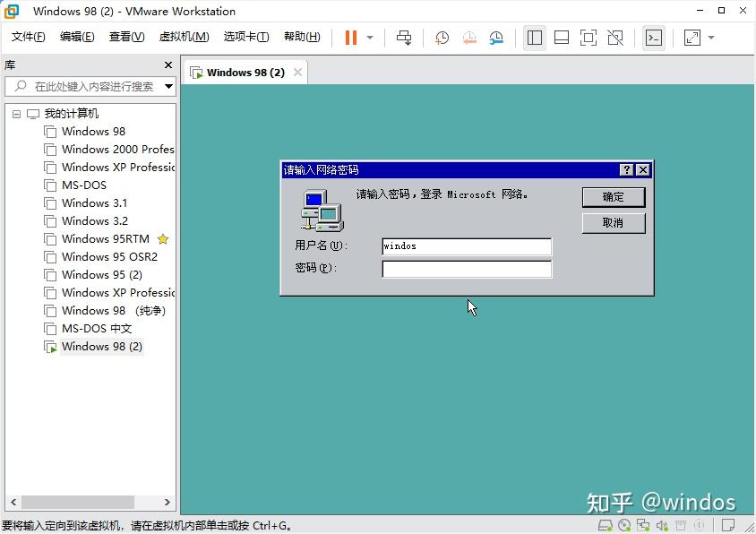This screenshot has height=534, width=756.
Task: Click the CD/DVD device status icon
Action: tap(623, 524)
